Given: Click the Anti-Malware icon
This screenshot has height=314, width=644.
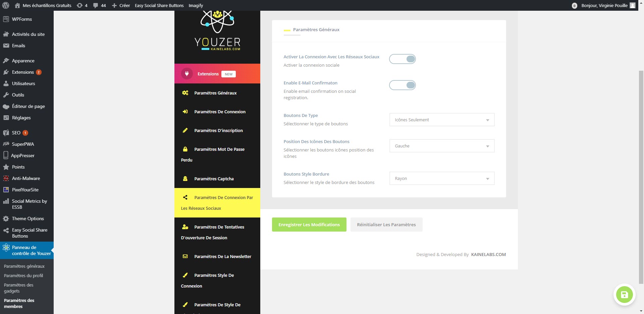Looking at the screenshot, I should point(6,178).
